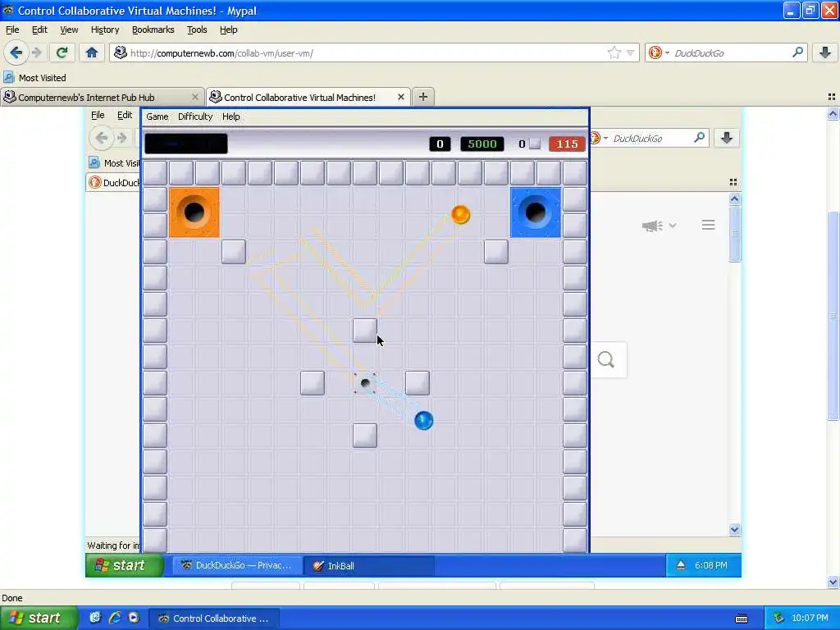Image resolution: width=840 pixels, height=630 pixels.
Task: Open the tab groups grid icon
Action: [x=832, y=97]
